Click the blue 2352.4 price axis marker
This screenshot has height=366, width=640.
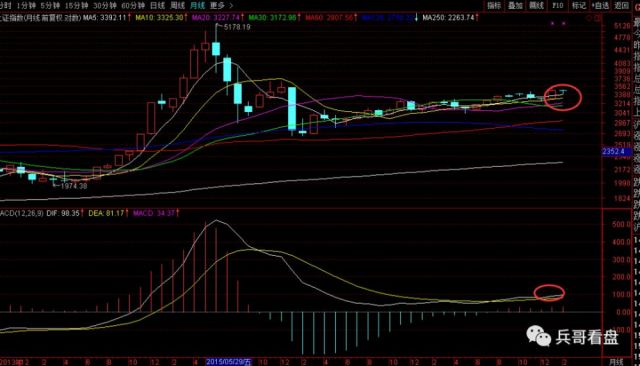pyautogui.click(x=616, y=152)
